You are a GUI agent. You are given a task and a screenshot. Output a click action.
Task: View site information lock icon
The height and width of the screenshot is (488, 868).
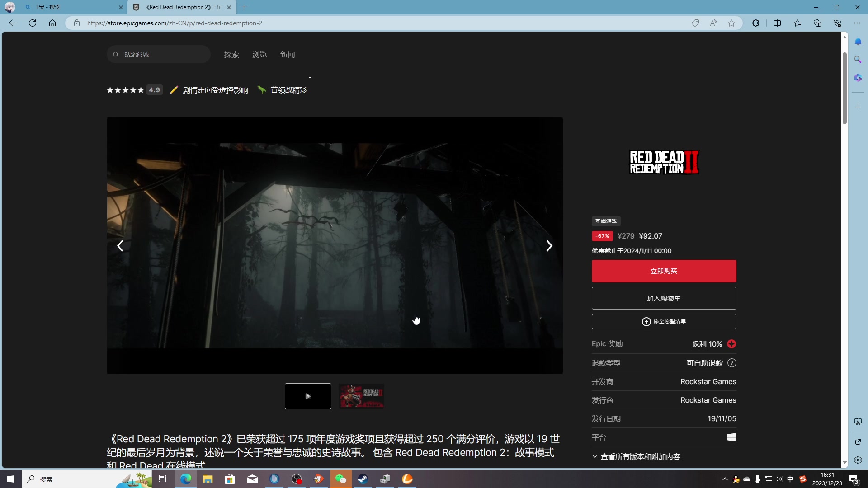(x=77, y=23)
